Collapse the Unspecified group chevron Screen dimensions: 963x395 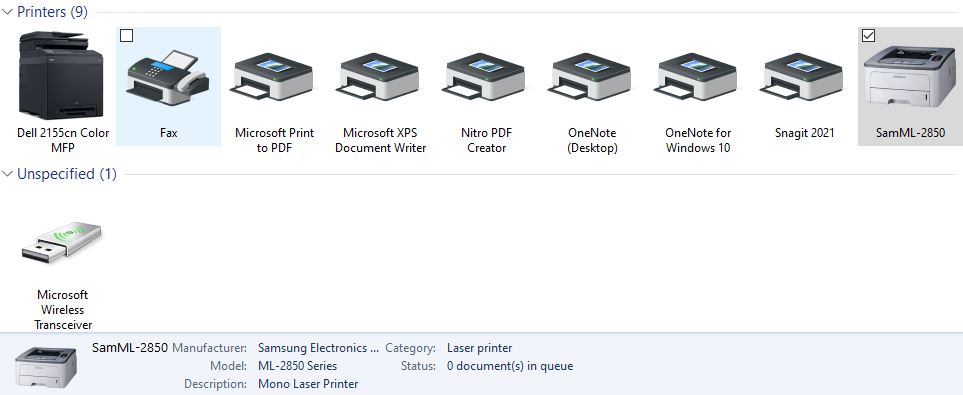7,174
